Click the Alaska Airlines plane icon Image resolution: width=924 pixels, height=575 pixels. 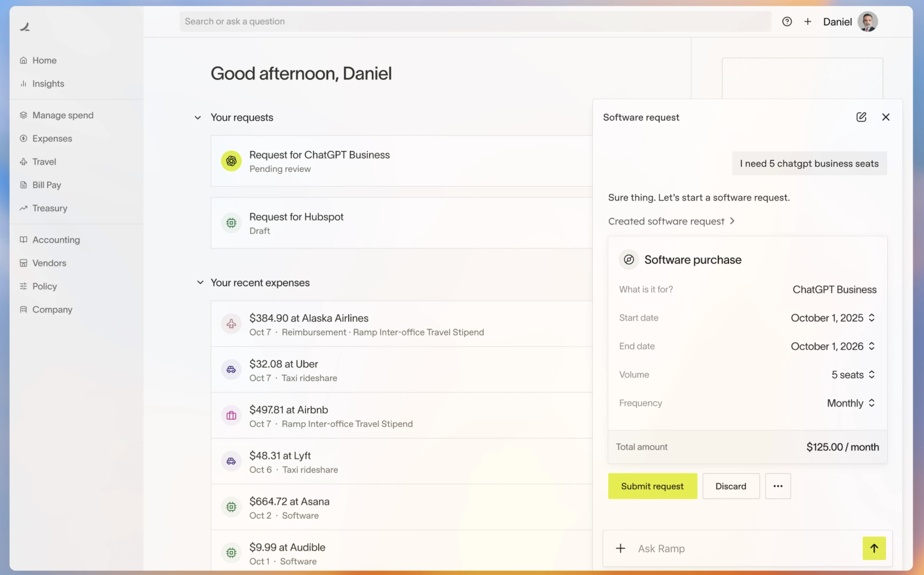coord(231,324)
